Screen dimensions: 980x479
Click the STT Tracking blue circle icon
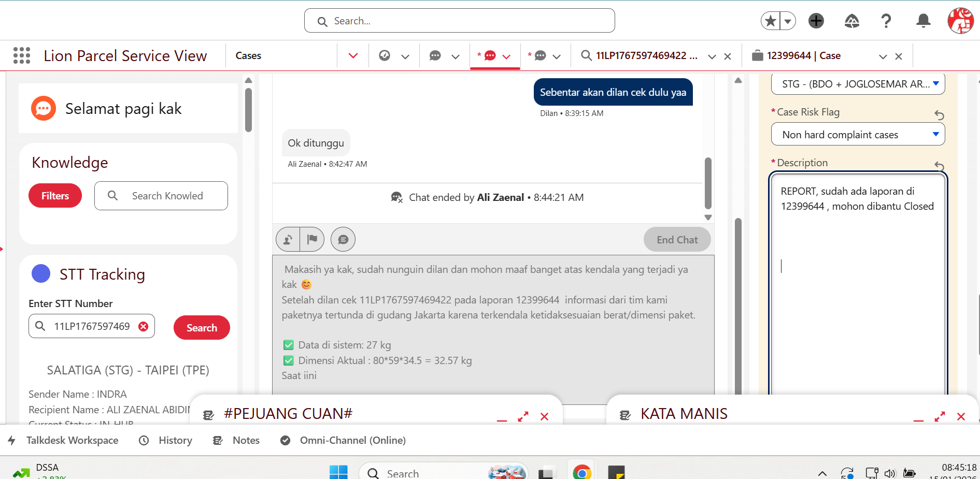[x=41, y=273]
